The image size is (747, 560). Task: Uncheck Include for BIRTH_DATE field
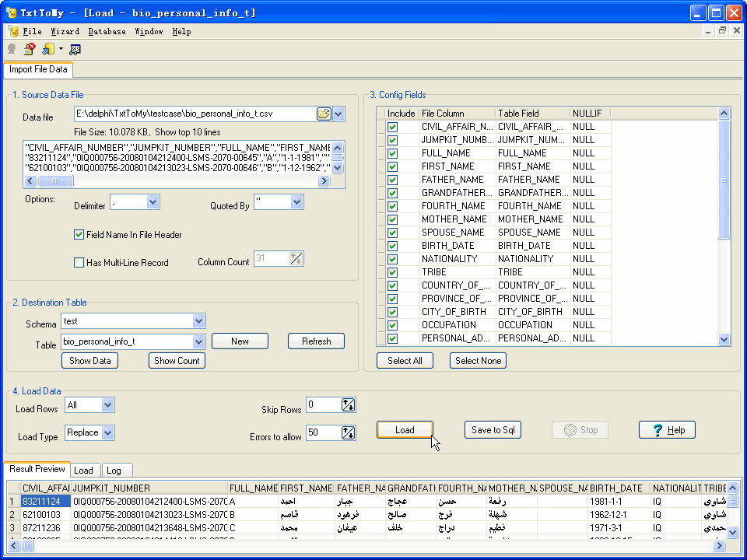392,247
